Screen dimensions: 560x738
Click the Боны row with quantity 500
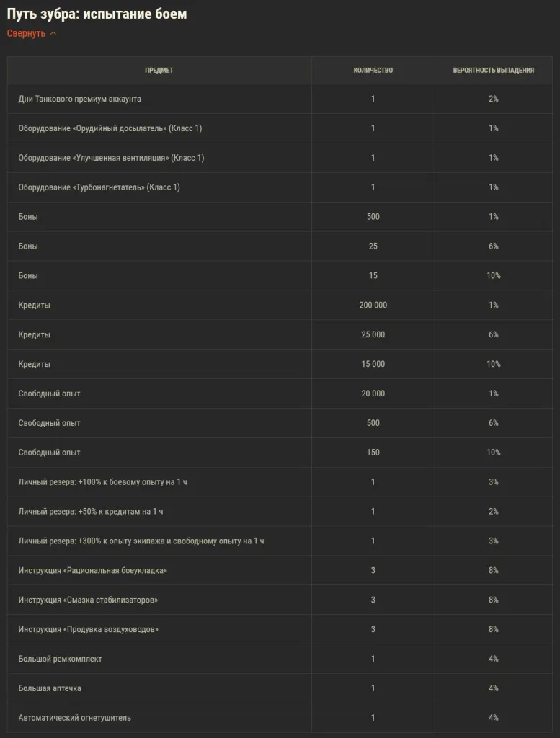coord(29,217)
